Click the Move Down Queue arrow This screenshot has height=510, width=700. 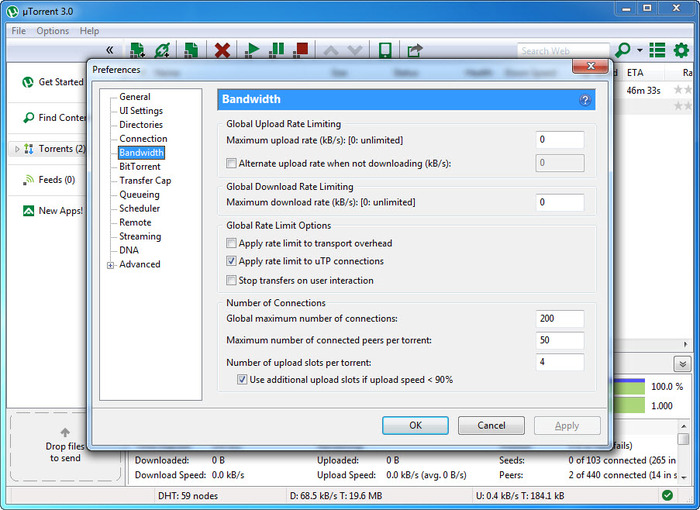click(x=355, y=50)
